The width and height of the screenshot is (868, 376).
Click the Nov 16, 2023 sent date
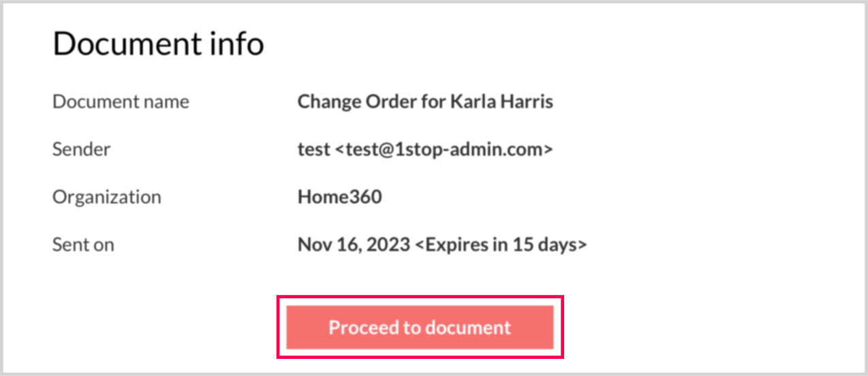[x=354, y=245]
